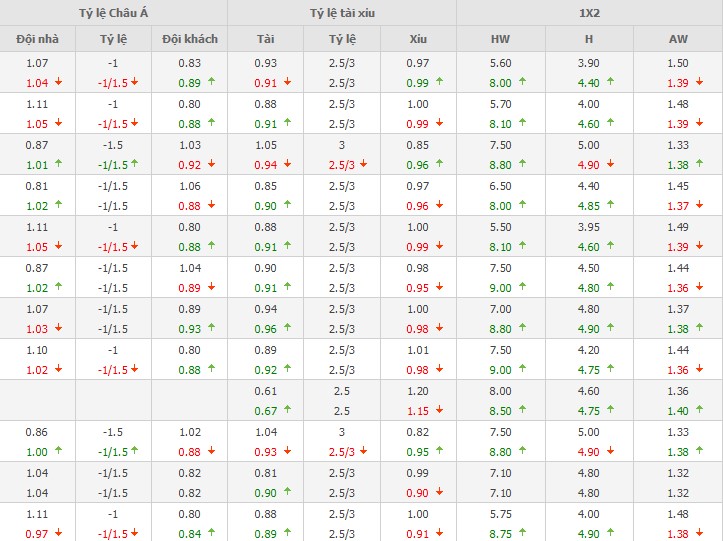723x541 pixels.
Task: Click the AW column header
Action: (x=677, y=39)
